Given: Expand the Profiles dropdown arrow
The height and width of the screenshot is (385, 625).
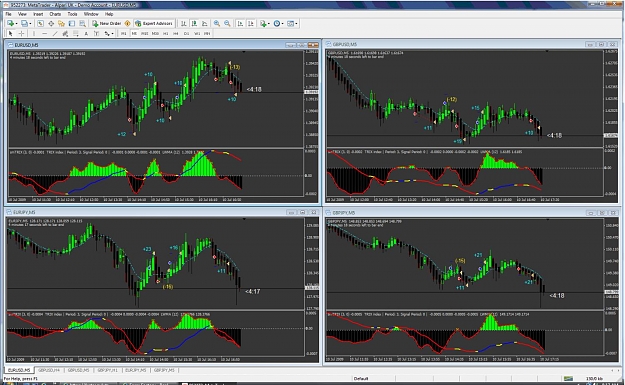Looking at the screenshot, I should coord(30,24).
